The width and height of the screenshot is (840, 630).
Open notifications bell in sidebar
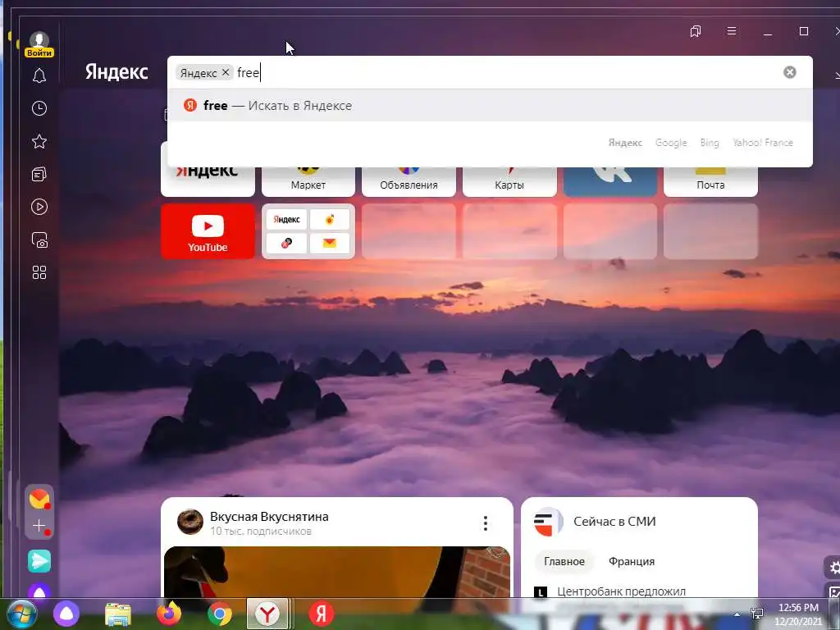(x=39, y=75)
